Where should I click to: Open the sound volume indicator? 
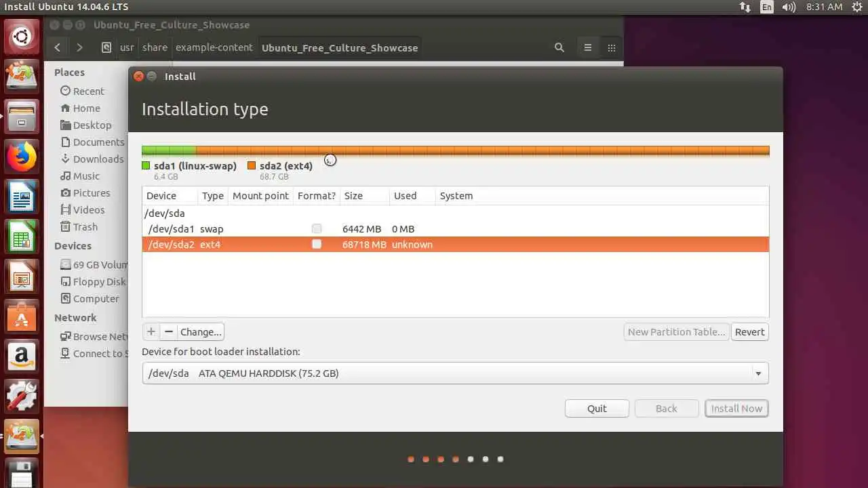[x=789, y=7]
